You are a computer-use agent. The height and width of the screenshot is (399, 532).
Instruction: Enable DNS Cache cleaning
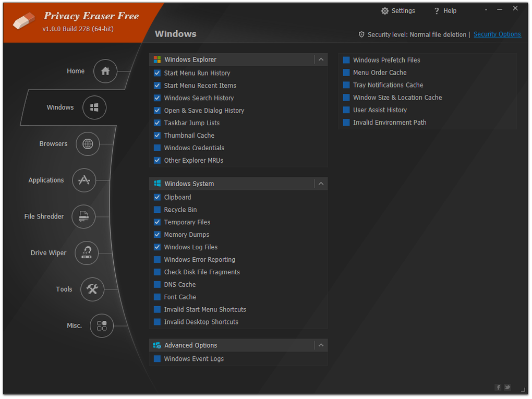pos(157,284)
